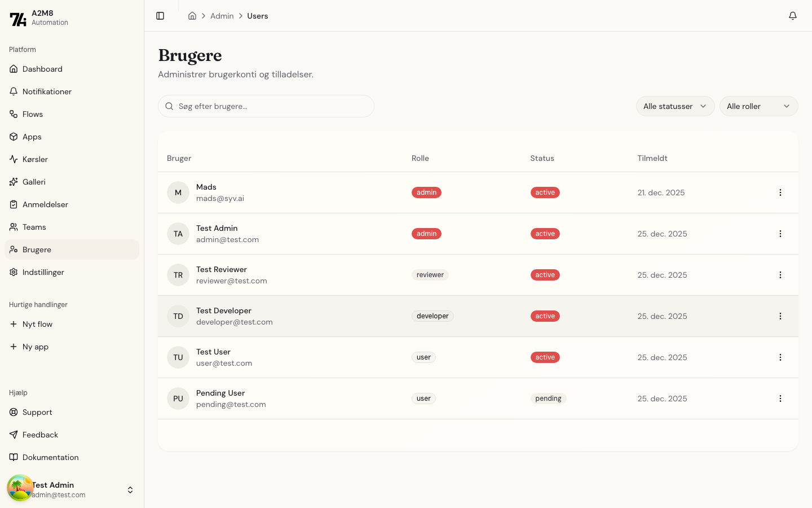Screen dimensions: 812x508
Task: Navigate to Apps via its sidebar icon
Action: tap(14, 137)
